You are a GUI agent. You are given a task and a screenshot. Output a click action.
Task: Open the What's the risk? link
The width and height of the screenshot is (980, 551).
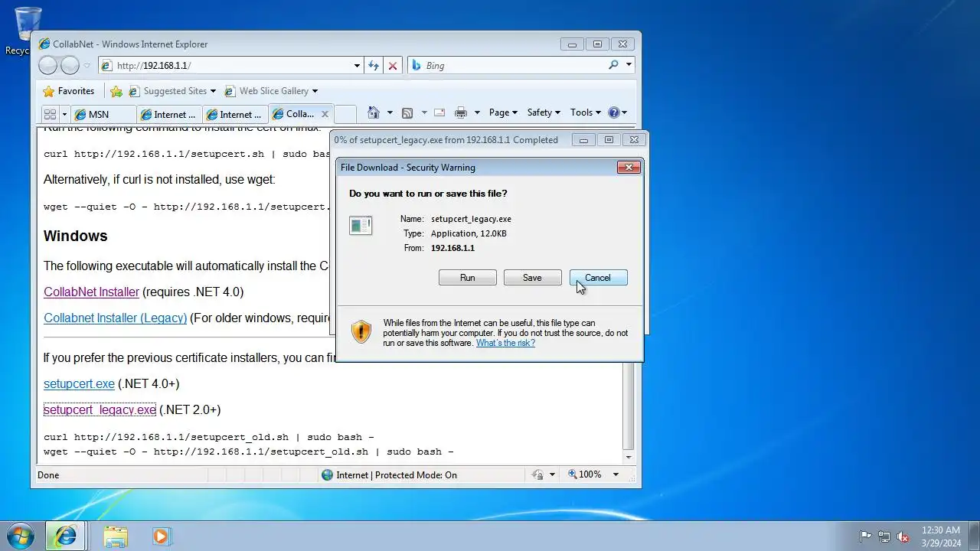pyautogui.click(x=505, y=343)
